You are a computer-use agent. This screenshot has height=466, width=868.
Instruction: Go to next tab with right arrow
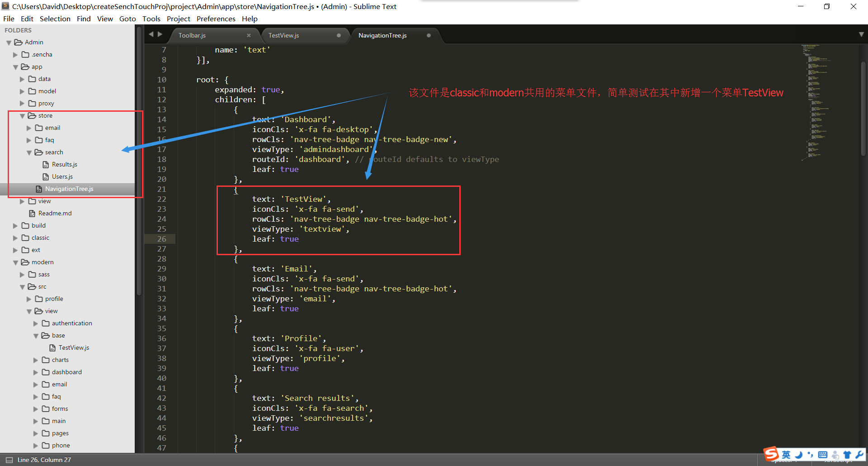[160, 34]
